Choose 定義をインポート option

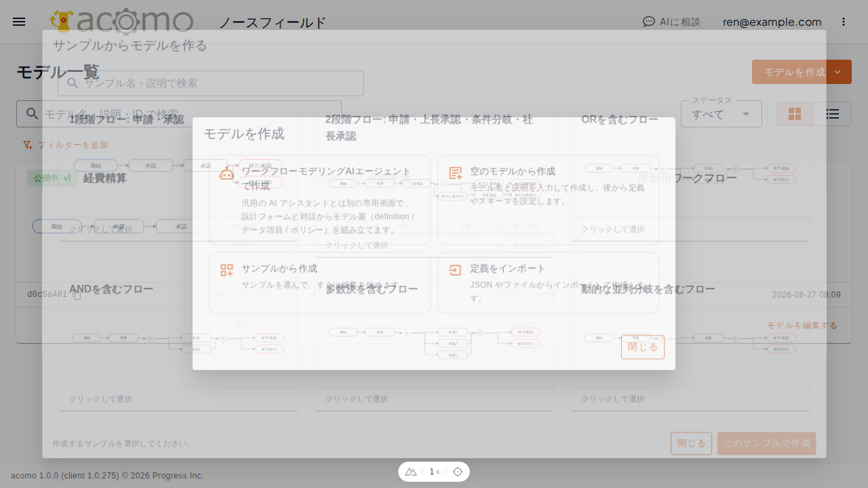point(548,283)
